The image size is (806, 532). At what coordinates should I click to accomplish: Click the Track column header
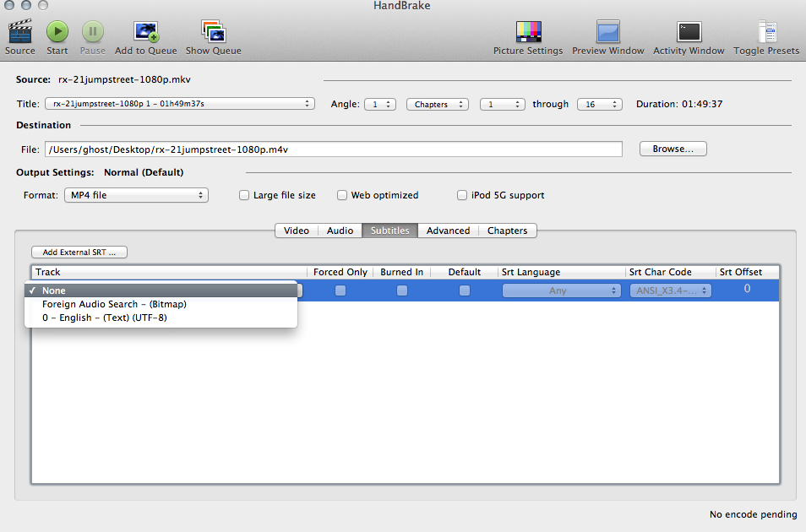coord(169,272)
